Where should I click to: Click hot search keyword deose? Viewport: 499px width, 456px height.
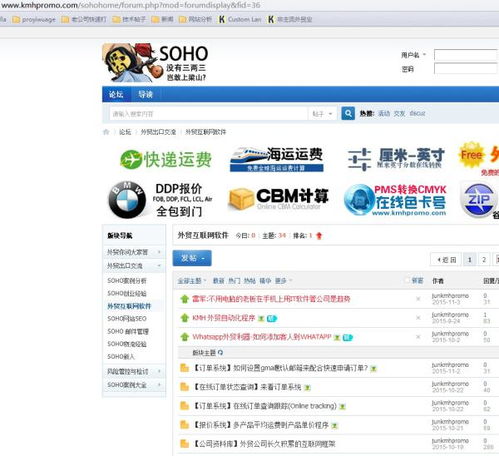[x=417, y=113]
